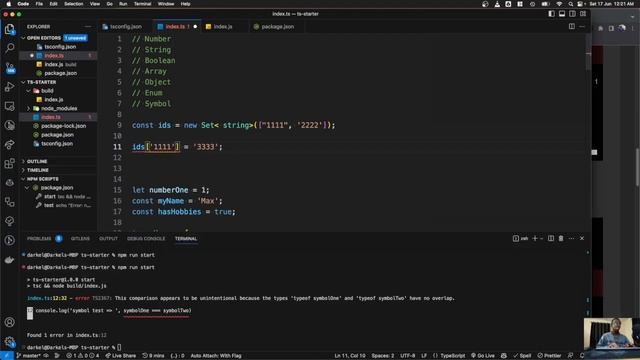
Task: Click Go Live in status bar
Action: [x=482, y=356]
